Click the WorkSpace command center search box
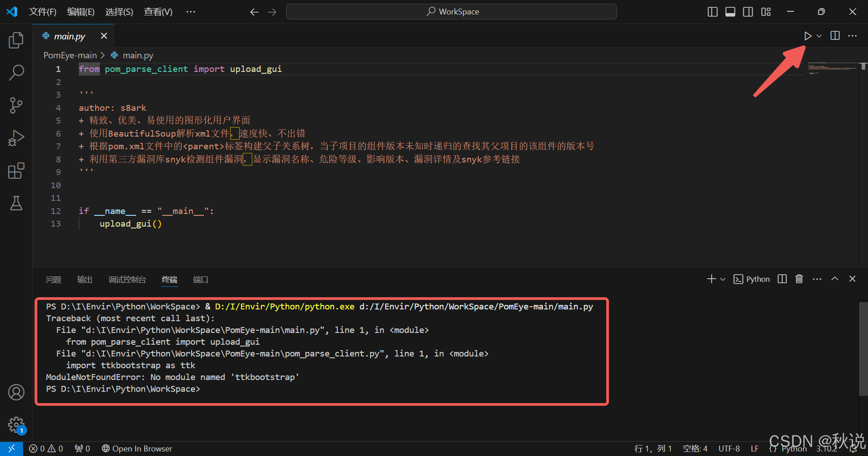Screen dimensions: 868x456 [452, 12]
